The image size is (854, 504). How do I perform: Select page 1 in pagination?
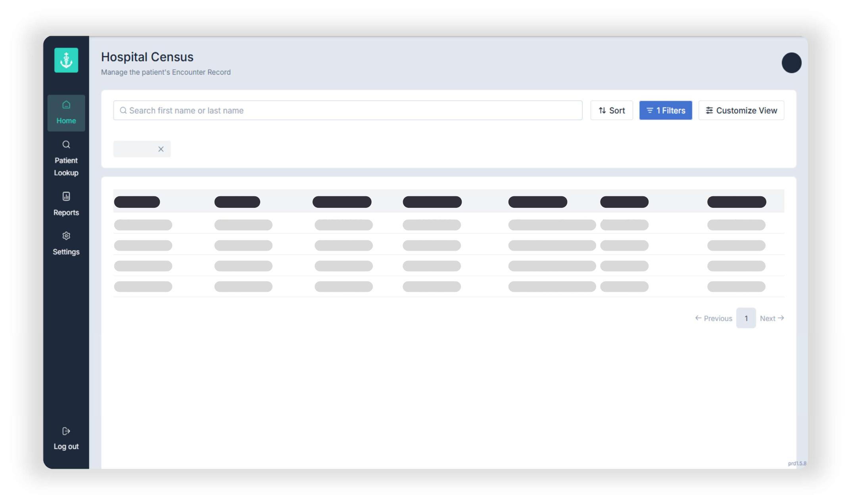click(x=746, y=318)
